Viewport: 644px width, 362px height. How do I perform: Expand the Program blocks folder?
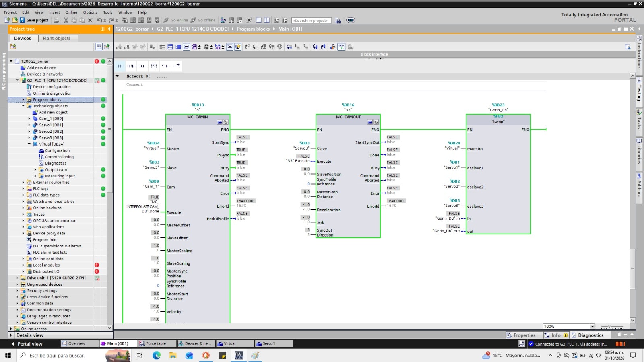pyautogui.click(x=23, y=99)
